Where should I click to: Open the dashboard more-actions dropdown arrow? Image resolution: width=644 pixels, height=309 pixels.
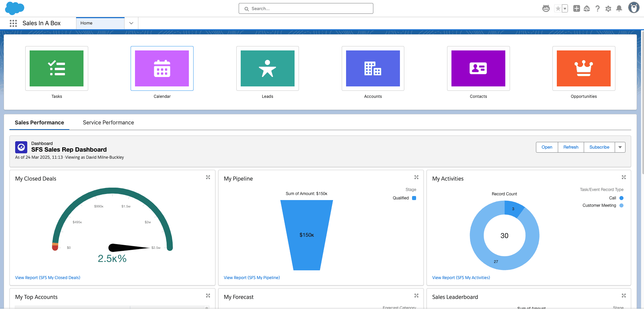(620, 147)
